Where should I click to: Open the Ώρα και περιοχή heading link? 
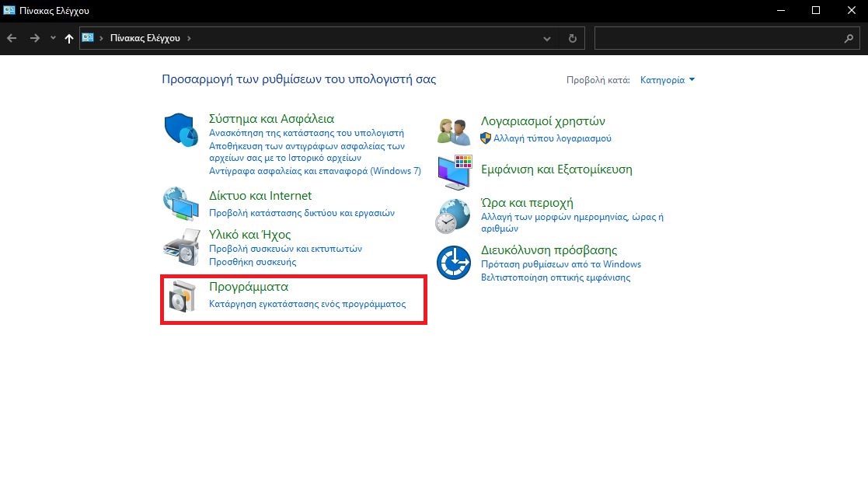[x=527, y=203]
